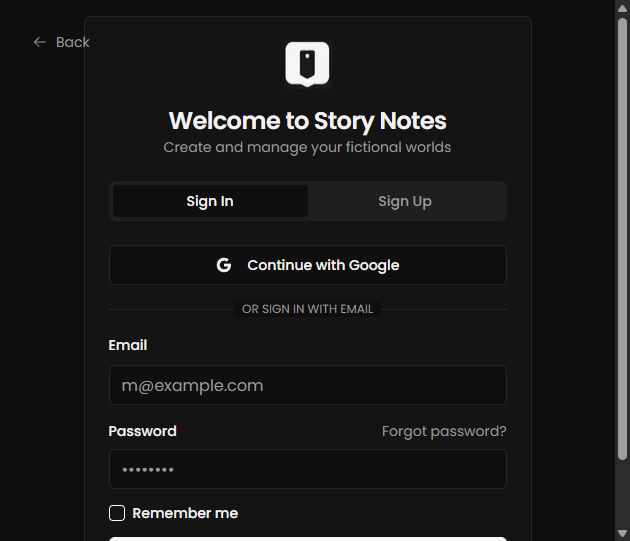This screenshot has width=630, height=541.
Task: Focus the Password input field
Action: tap(308, 469)
